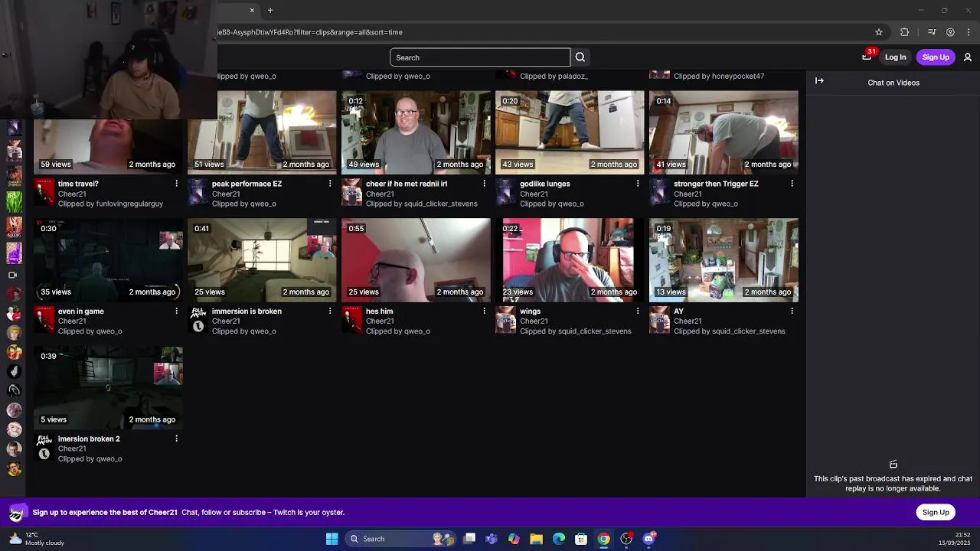
Task: Play the 'stronger then Trigger EZ' thumbnail
Action: (x=724, y=132)
